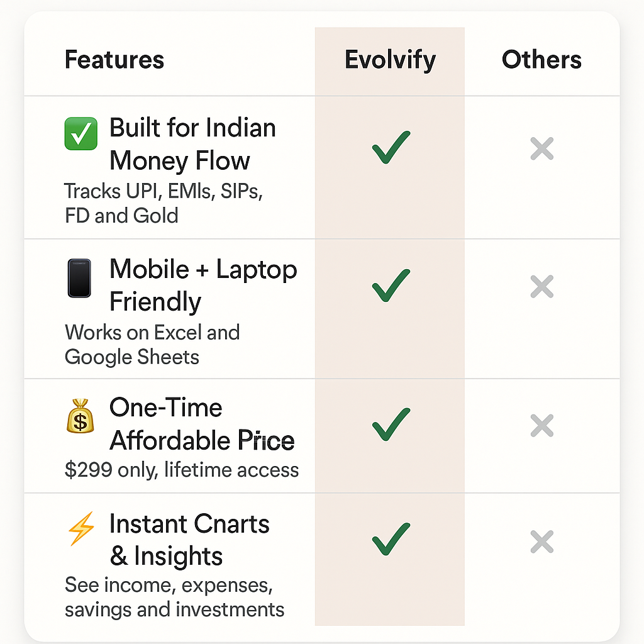The image size is (644, 644).
Task: Click the Built for Indian Money Flow title
Action: (192, 144)
